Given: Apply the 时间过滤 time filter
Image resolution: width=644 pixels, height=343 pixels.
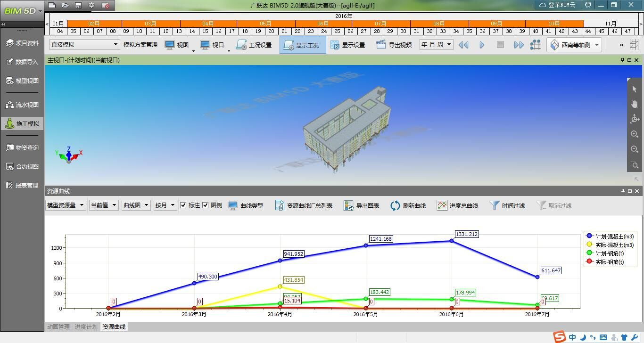Looking at the screenshot, I should pyautogui.click(x=494, y=205).
